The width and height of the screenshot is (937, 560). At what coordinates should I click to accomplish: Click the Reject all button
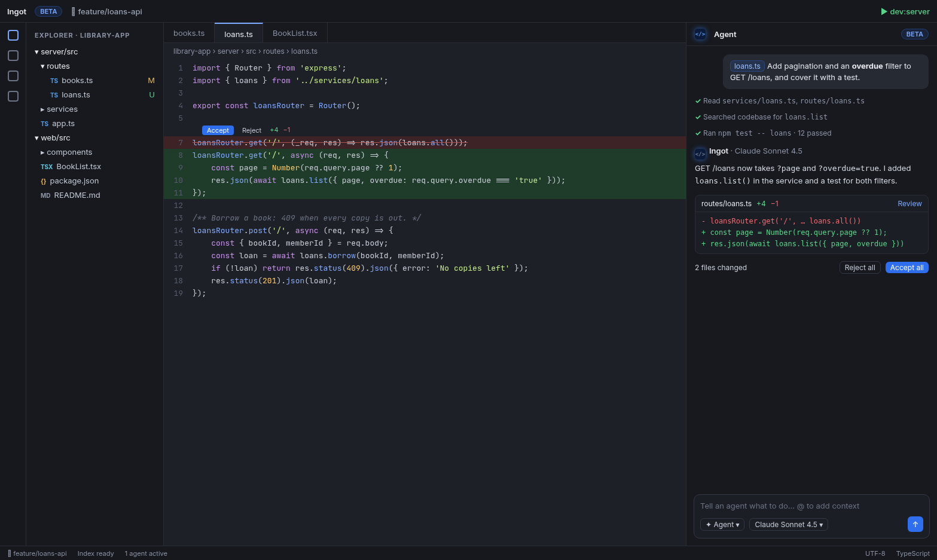pyautogui.click(x=860, y=268)
